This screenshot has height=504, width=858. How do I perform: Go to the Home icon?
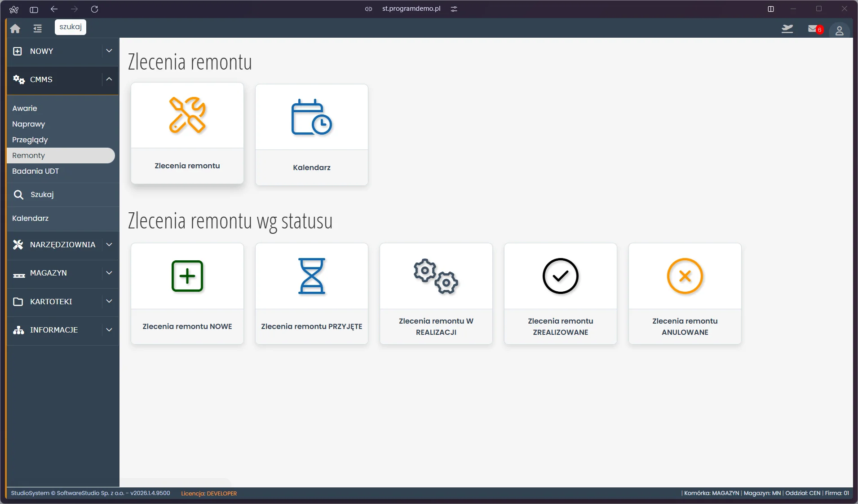point(15,29)
